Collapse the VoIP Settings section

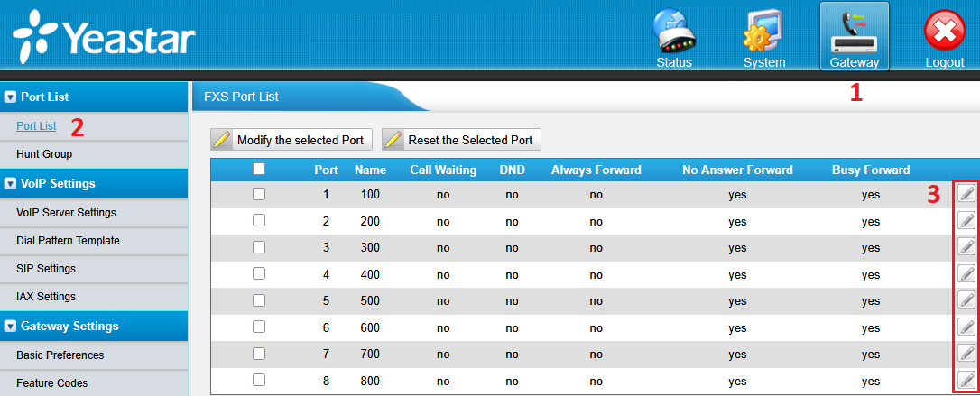coord(11,183)
